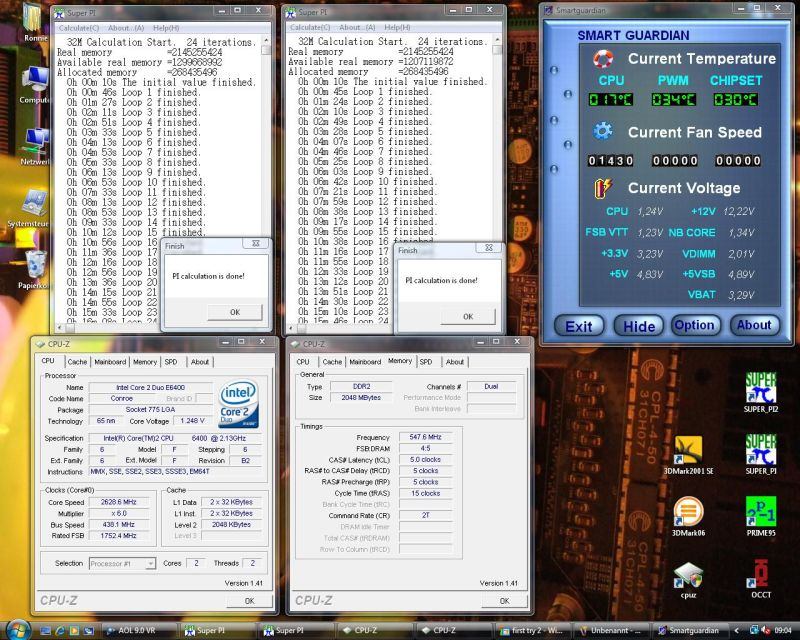
Task: Open the Processor #1 selection dropdown
Action: click(150, 563)
